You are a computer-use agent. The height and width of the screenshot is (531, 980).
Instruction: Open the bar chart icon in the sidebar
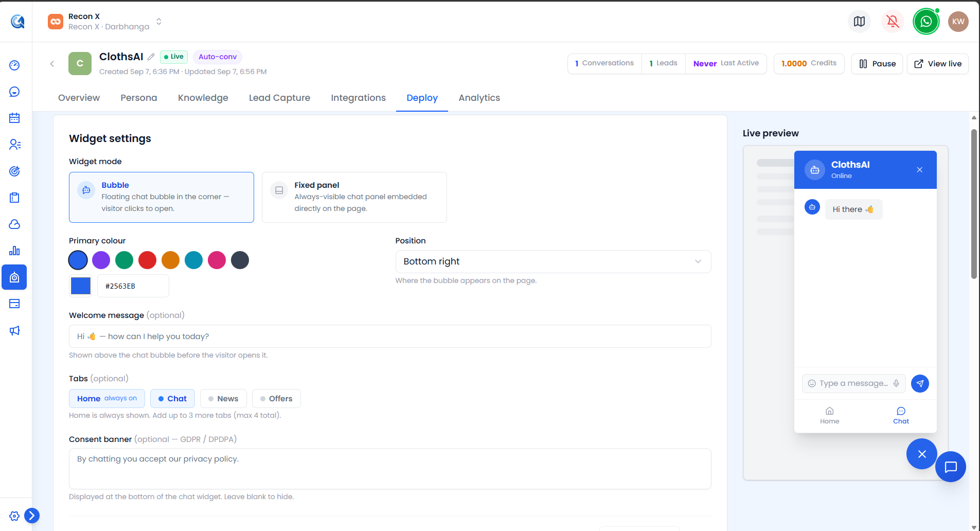click(x=14, y=251)
